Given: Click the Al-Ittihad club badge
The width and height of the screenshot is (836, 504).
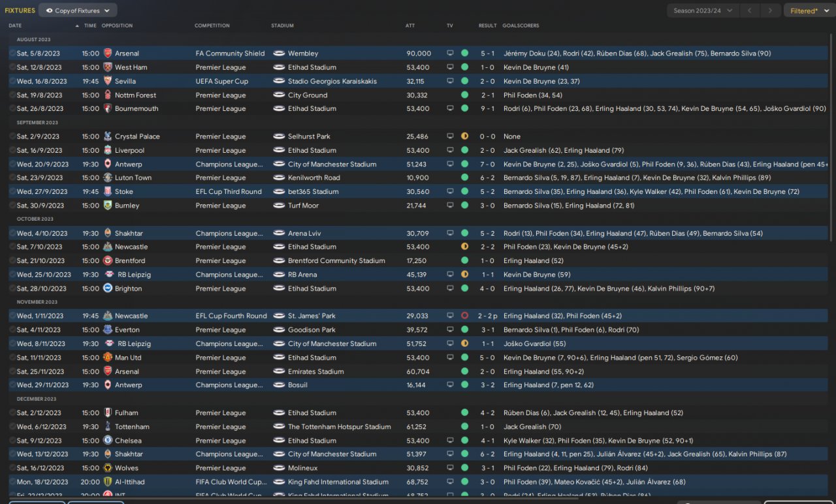Looking at the screenshot, I should coord(108,482).
